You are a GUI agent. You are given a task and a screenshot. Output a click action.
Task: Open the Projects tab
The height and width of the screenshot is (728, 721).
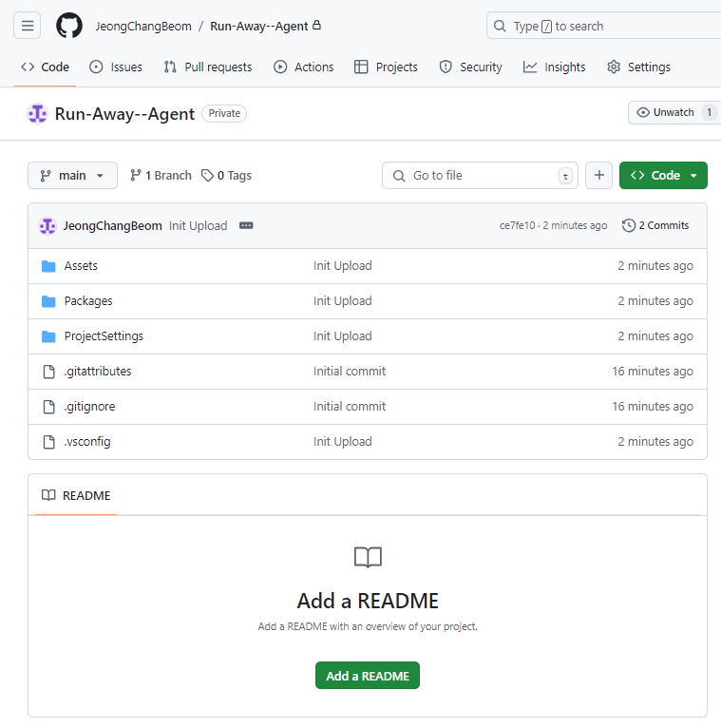coord(386,67)
